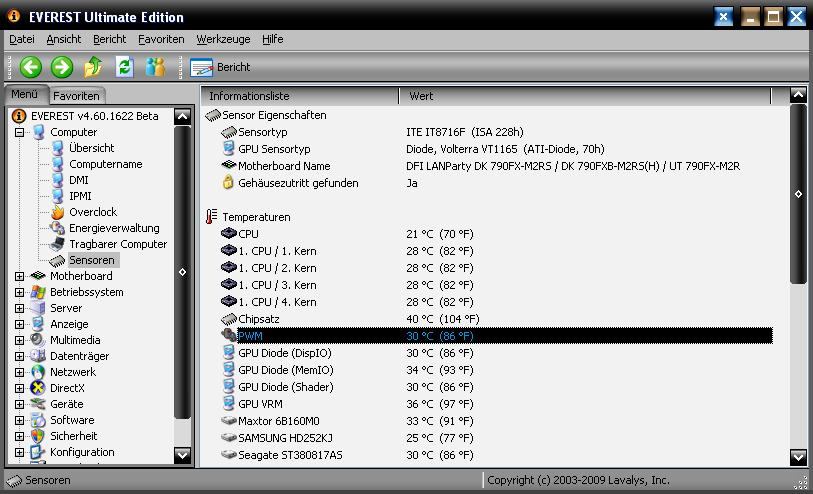The image size is (813, 494).
Task: Open the Bericht menu in menu bar
Action: point(109,39)
